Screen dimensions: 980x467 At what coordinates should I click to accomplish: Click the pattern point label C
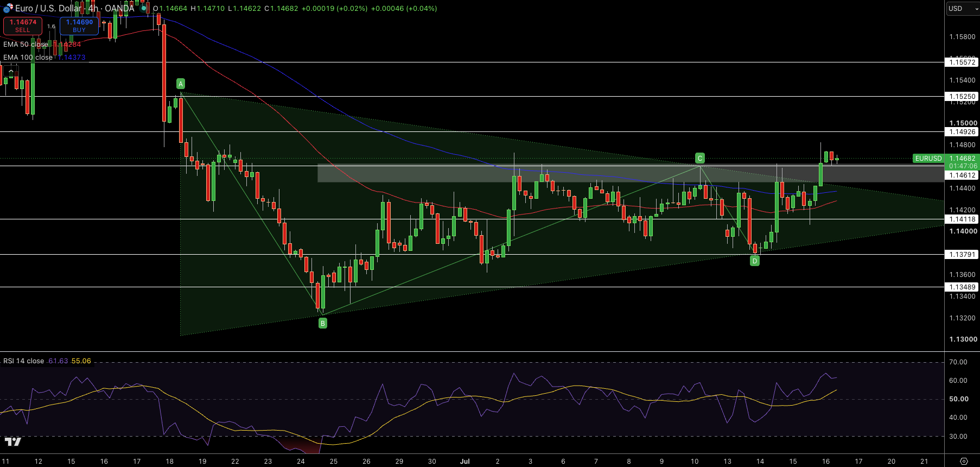[700, 159]
